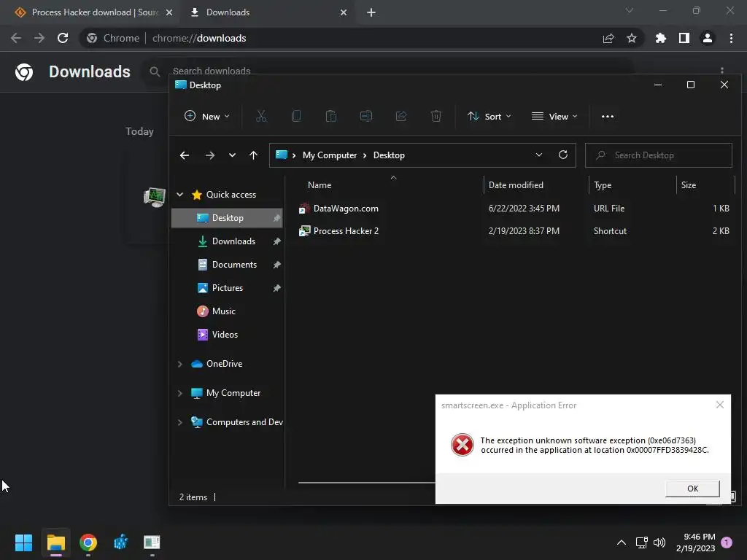
Task: Click the Chrome address bar URL
Action: [199, 38]
